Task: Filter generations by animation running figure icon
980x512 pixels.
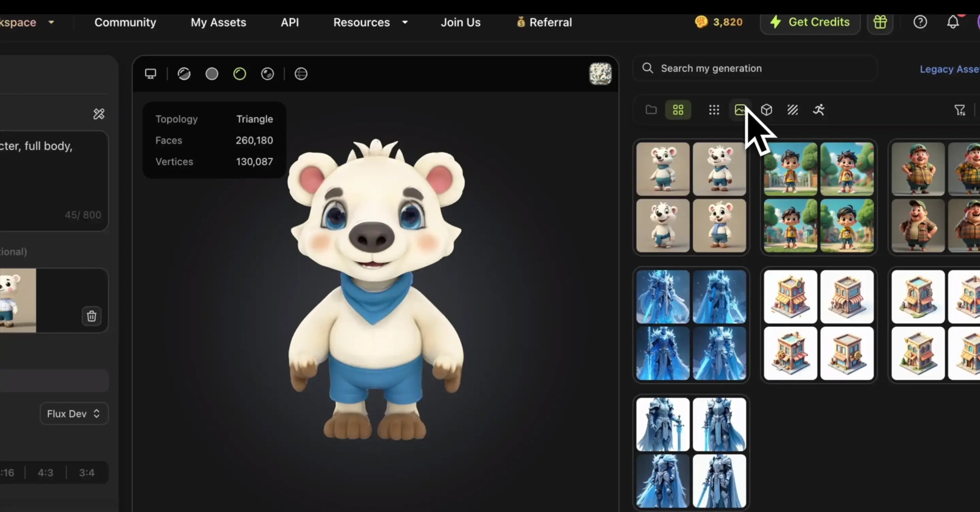Action: pos(819,110)
